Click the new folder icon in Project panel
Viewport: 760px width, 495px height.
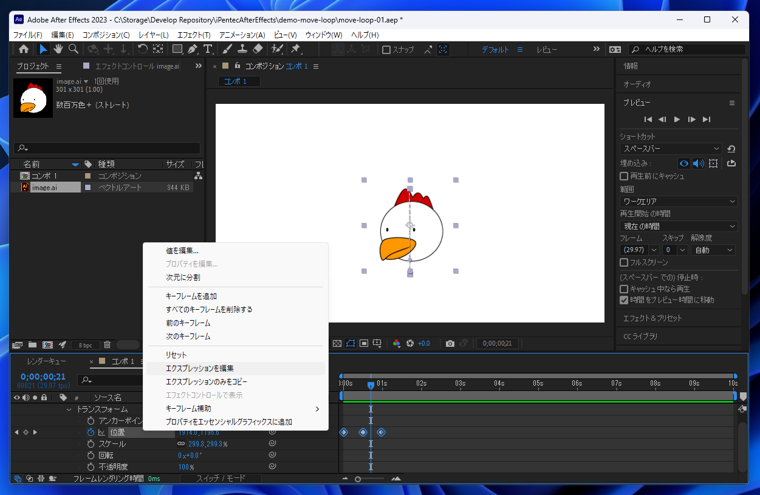click(x=32, y=345)
